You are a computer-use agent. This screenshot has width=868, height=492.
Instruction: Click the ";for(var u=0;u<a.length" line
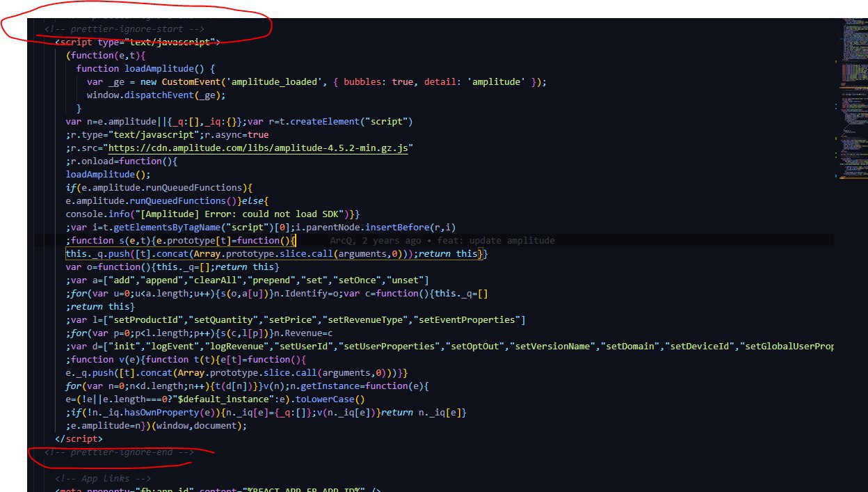click(x=277, y=294)
